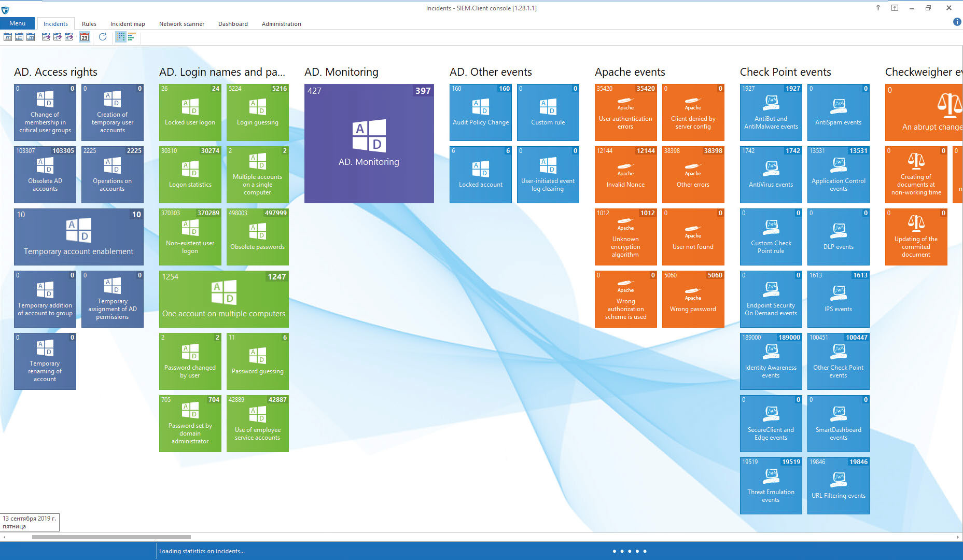Go to the Network scanner tab
963x560 pixels.
click(182, 24)
